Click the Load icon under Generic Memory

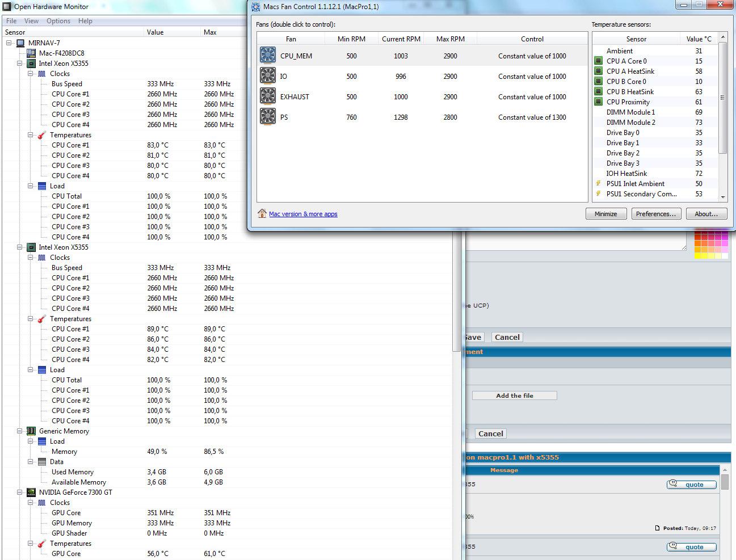coord(42,441)
